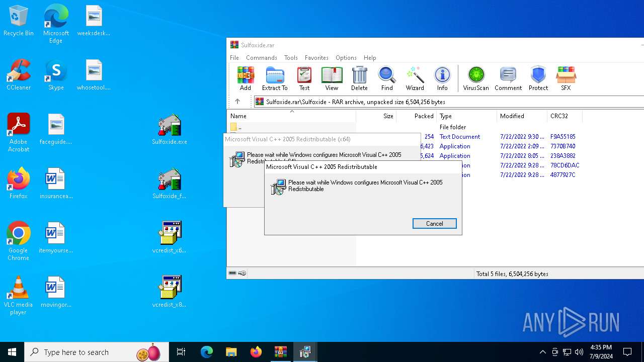
Task: Open the Wizard tool
Action: tap(415, 78)
